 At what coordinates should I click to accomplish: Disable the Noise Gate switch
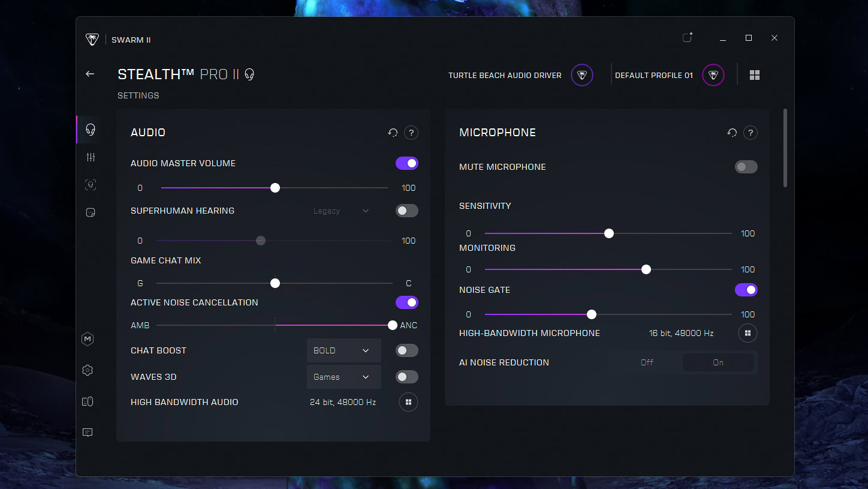tap(746, 290)
